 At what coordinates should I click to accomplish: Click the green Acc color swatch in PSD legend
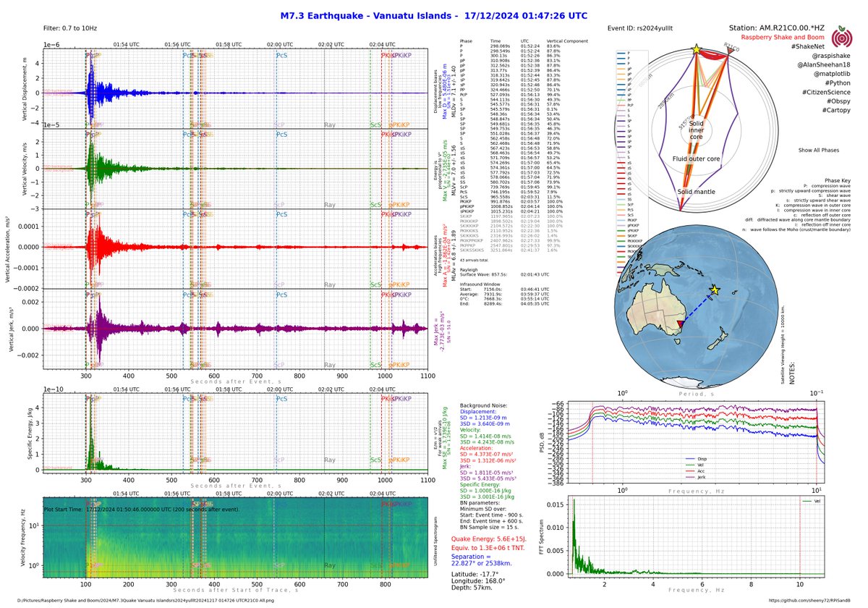690,471
